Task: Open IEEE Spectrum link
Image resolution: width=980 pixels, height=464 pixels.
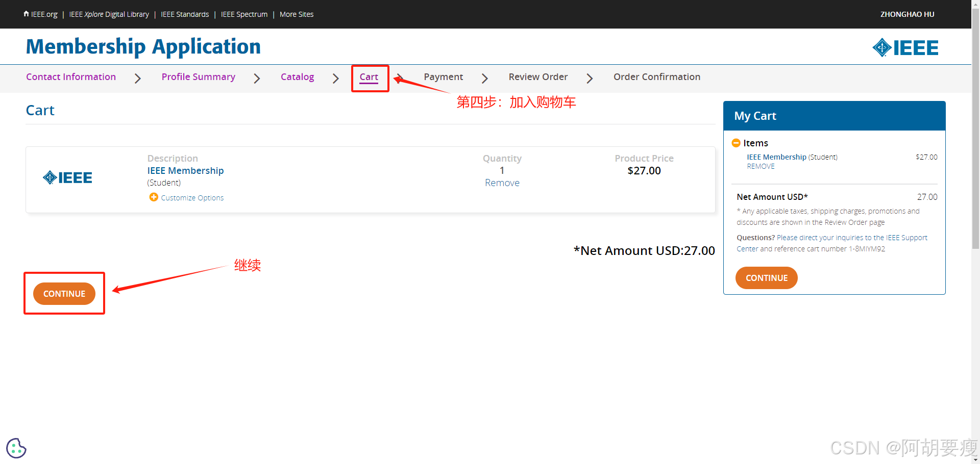Action: 244,14
